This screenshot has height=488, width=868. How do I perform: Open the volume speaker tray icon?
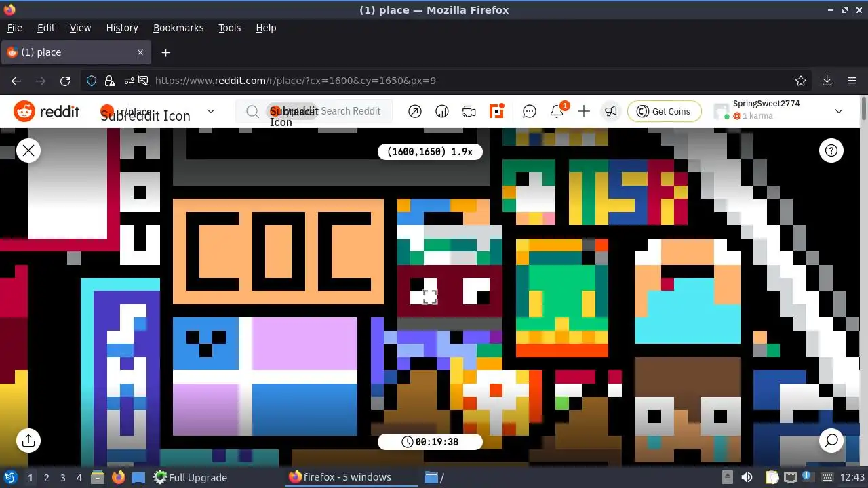(747, 477)
